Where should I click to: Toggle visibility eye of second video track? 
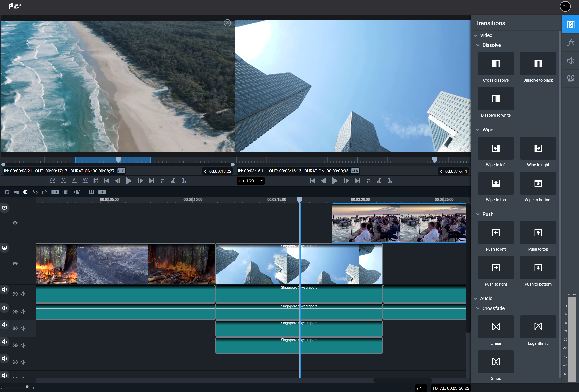point(15,264)
